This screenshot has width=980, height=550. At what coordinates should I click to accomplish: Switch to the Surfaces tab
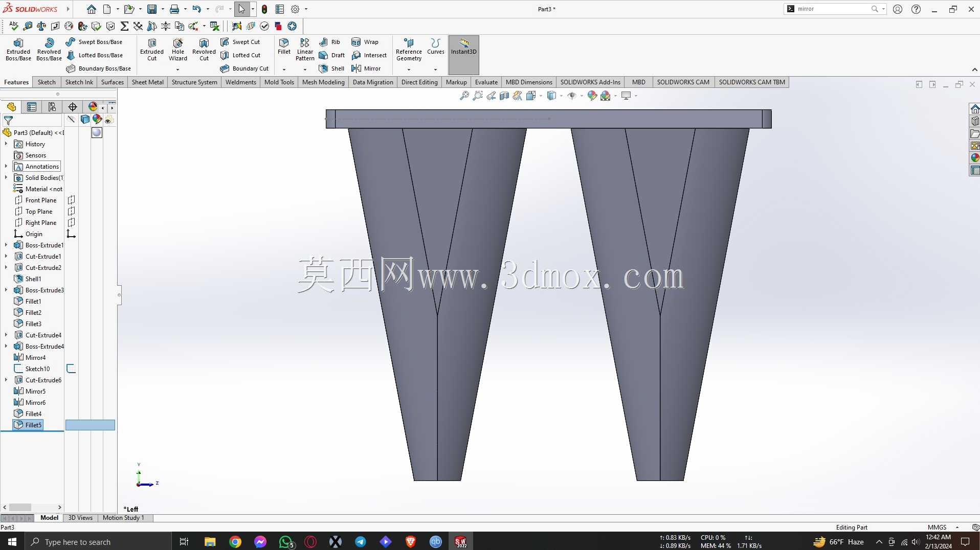pyautogui.click(x=113, y=82)
